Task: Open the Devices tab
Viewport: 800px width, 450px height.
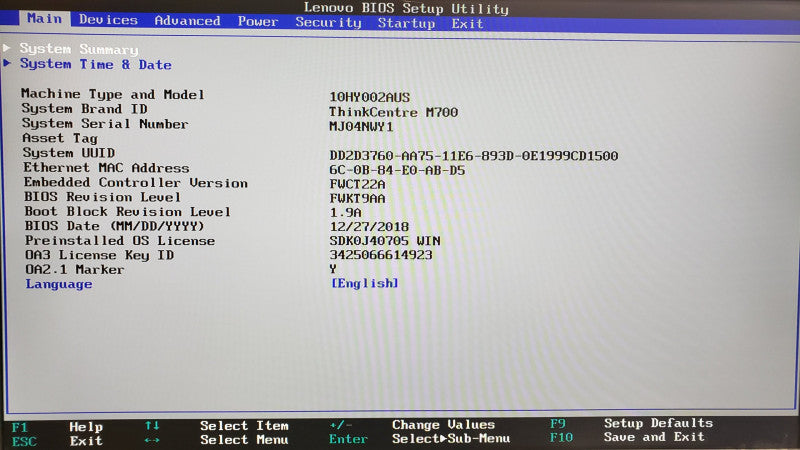Action: 108,20
